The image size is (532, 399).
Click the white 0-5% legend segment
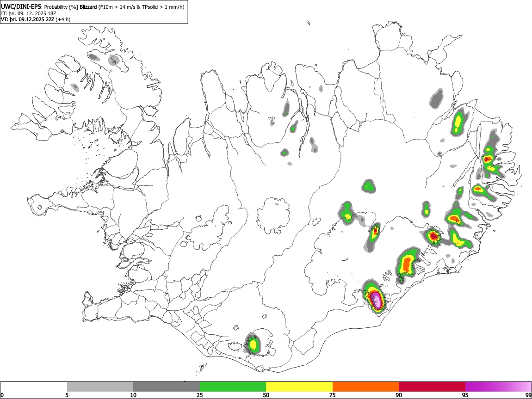(34, 387)
